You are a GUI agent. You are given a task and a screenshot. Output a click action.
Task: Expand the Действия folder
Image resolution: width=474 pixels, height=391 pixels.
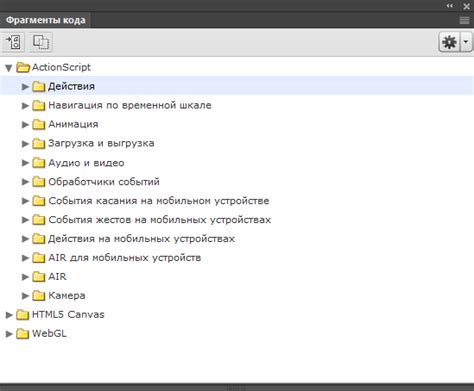[25, 87]
